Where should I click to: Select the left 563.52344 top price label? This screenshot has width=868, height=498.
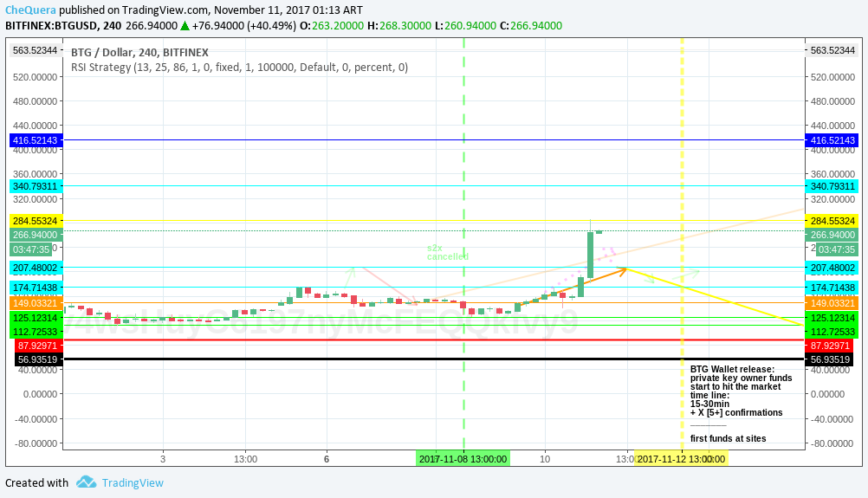tap(35, 50)
